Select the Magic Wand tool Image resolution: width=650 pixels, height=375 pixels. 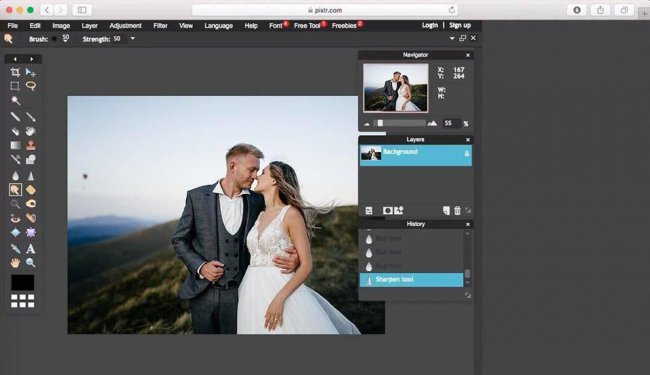click(x=15, y=100)
